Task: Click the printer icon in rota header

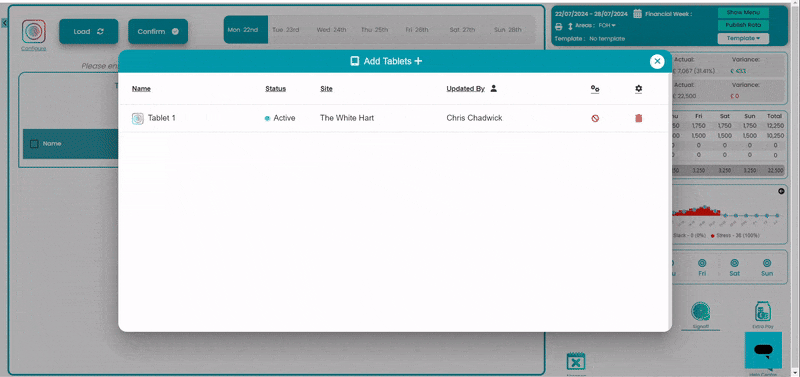Action: (559, 26)
